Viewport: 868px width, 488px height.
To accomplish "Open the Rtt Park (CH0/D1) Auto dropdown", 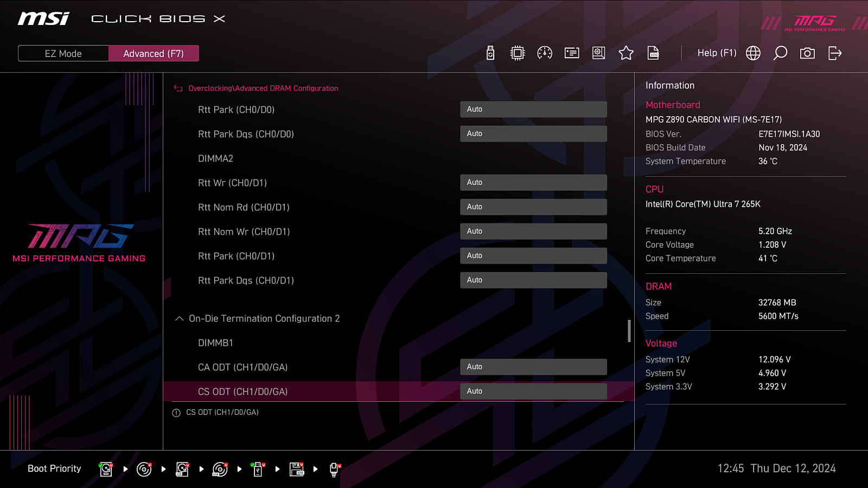I will (533, 256).
